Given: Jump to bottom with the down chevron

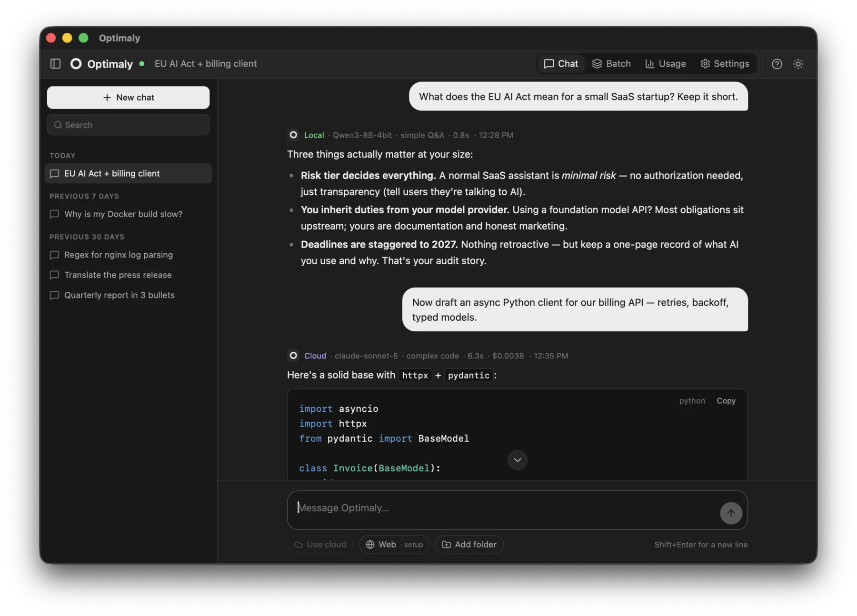Looking at the screenshot, I should (x=517, y=460).
